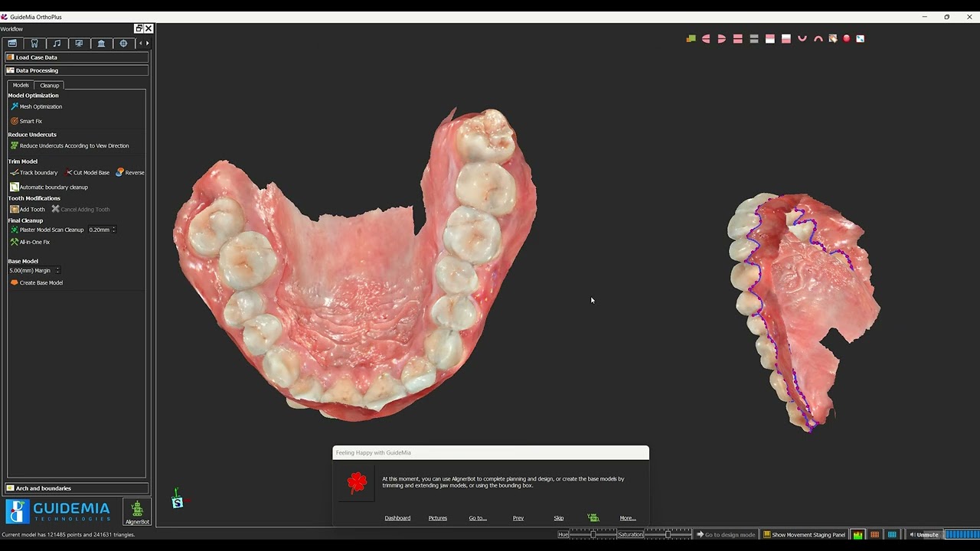Click the tag label toolbar icon
Image resolution: width=980 pixels, height=551 pixels.
pyautogui.click(x=833, y=38)
